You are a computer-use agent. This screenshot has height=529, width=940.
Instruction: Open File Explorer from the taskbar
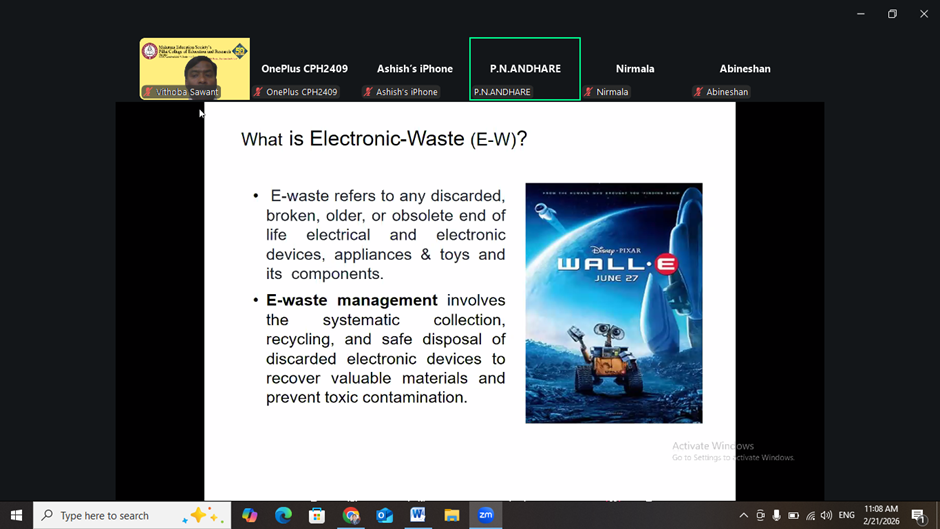point(452,515)
